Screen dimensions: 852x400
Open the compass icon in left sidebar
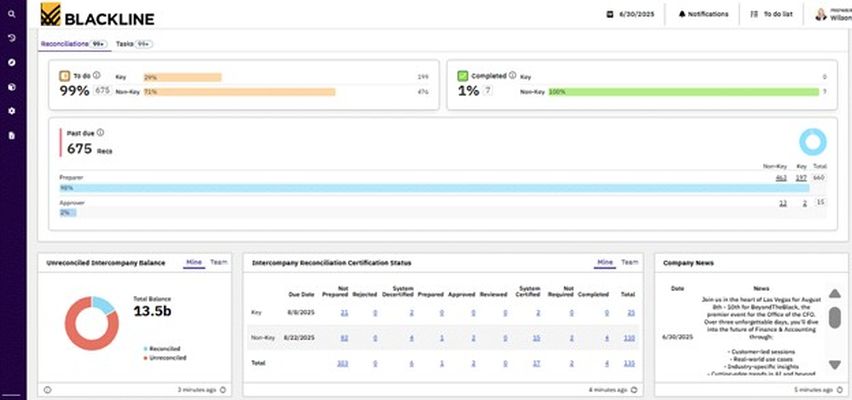point(11,62)
